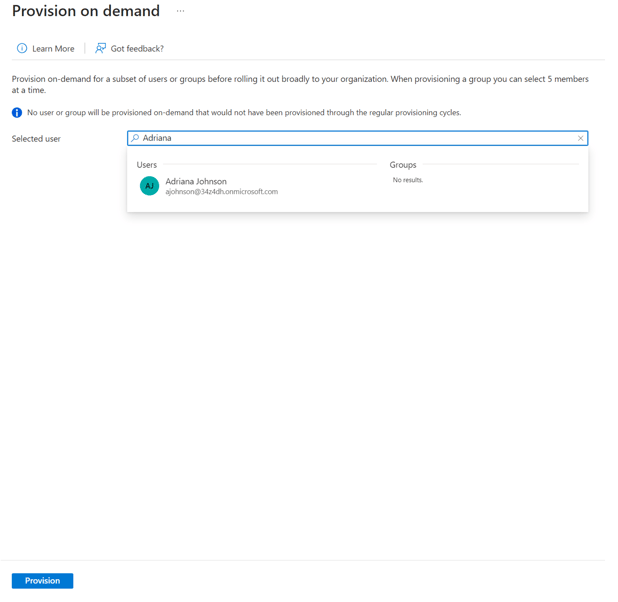Click the Got feedback person icon
The image size is (618, 602).
click(x=101, y=48)
